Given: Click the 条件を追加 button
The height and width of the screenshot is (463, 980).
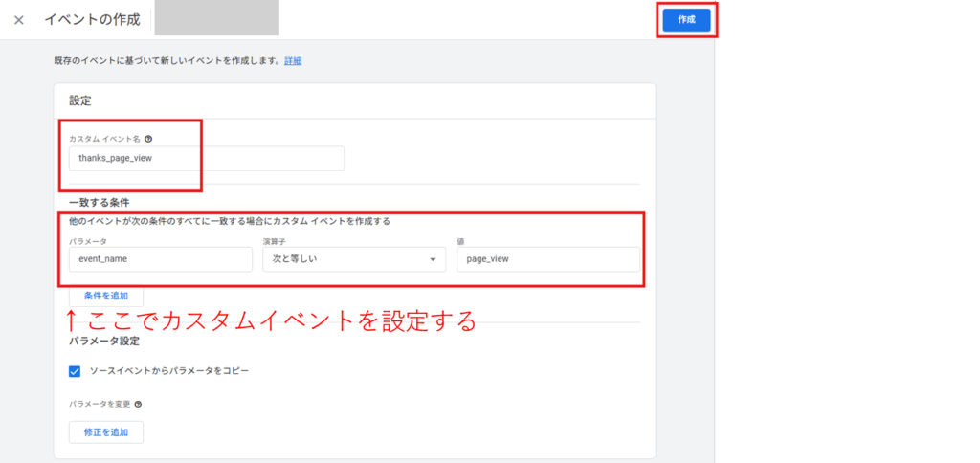Looking at the screenshot, I should click(106, 297).
